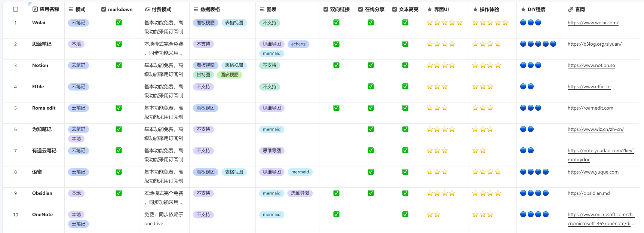Click the text icon in 付费模式 header

[147, 9]
